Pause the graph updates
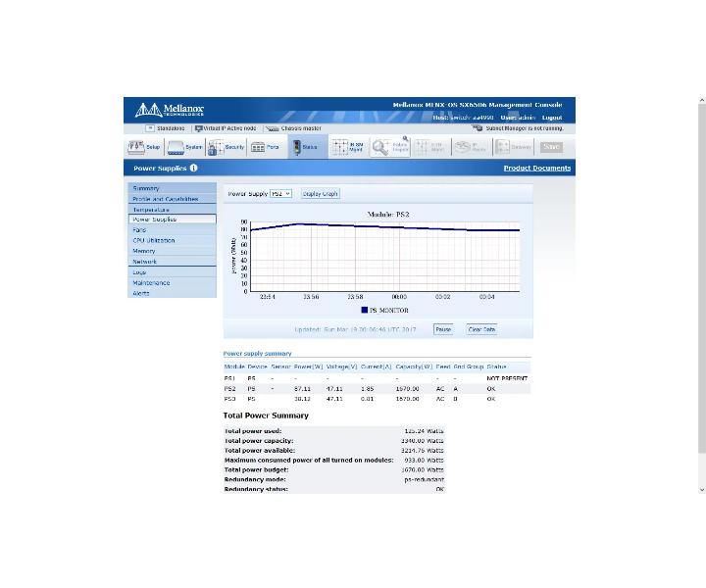The width and height of the screenshot is (706, 588). pos(443,329)
